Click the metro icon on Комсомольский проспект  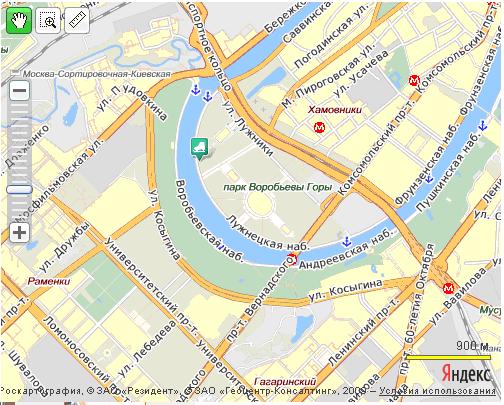(414, 80)
